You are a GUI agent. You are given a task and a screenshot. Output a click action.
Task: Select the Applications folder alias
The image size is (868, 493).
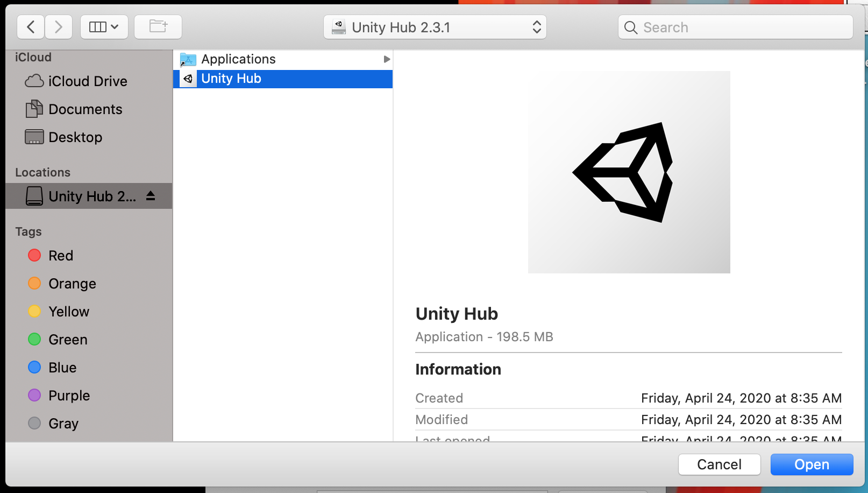[283, 59]
